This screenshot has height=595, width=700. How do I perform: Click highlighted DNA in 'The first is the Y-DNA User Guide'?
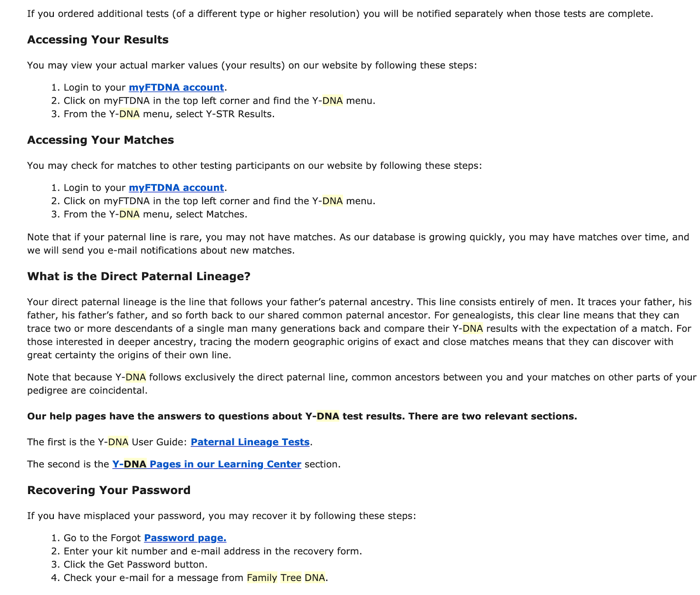tap(118, 442)
